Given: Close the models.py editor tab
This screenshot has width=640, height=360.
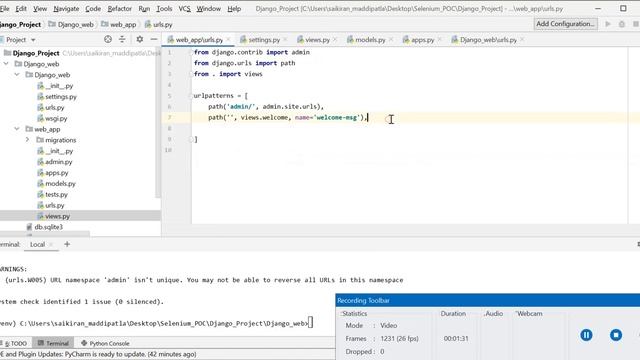Looking at the screenshot, I should pos(391,40).
